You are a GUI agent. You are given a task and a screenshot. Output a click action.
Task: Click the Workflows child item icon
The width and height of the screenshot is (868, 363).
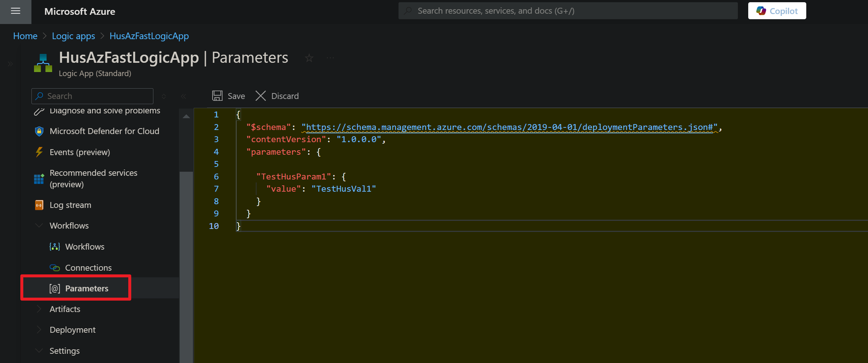click(55, 247)
